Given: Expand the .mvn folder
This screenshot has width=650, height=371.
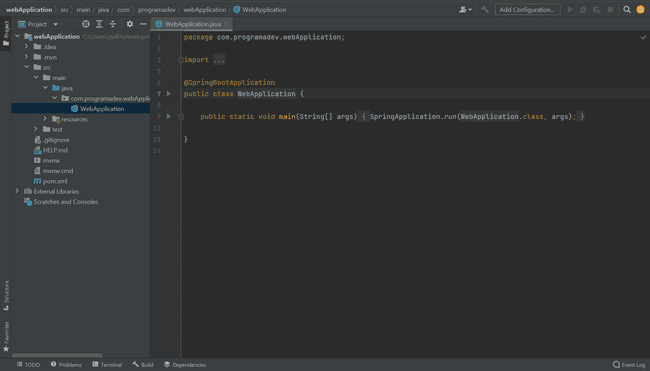Looking at the screenshot, I should pyautogui.click(x=27, y=57).
